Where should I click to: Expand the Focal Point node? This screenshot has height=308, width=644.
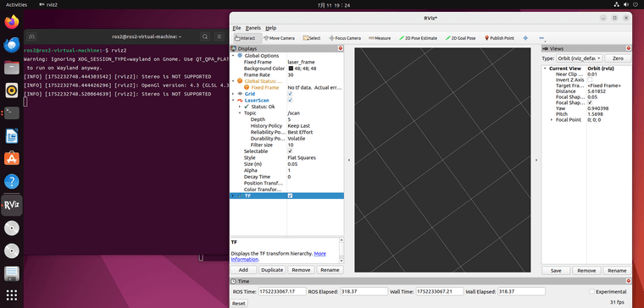(x=552, y=120)
